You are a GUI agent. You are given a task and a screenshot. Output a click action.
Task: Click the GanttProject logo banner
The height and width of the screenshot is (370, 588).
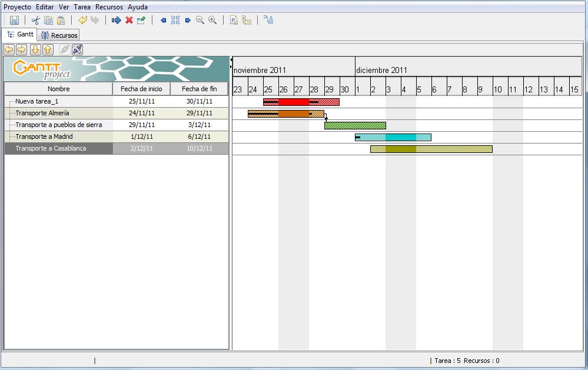click(117, 69)
